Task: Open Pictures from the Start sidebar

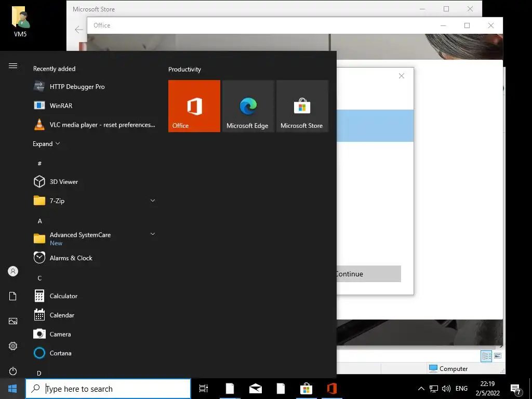Action: click(x=13, y=321)
